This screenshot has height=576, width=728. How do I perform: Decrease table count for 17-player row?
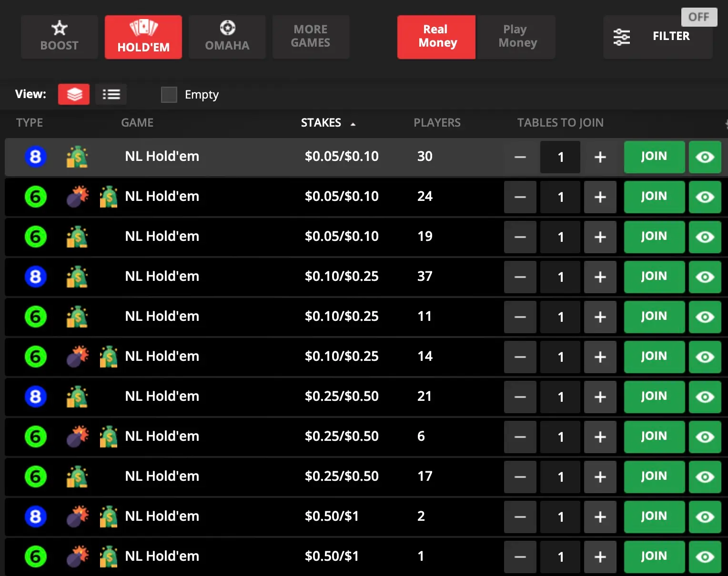pos(520,477)
